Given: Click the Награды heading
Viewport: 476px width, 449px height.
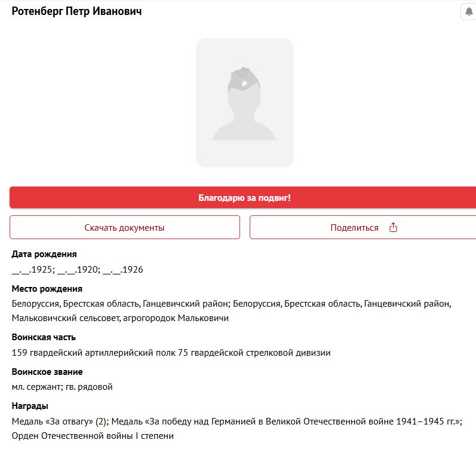Looking at the screenshot, I should pos(30,406).
